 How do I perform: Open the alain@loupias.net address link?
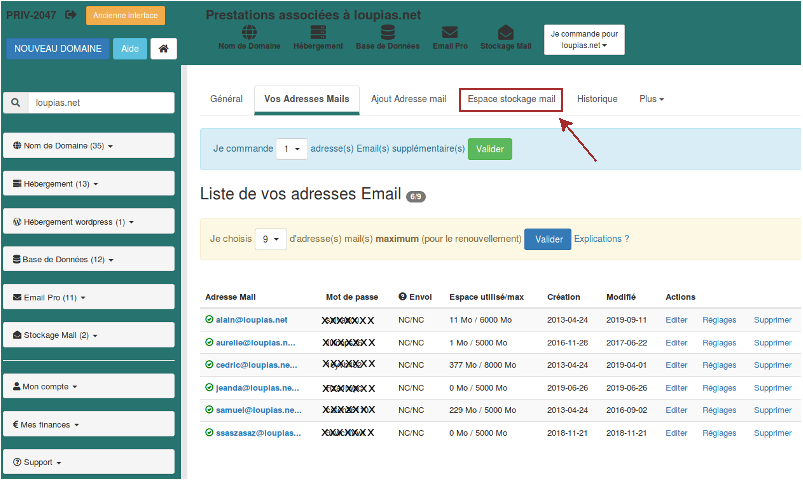click(x=251, y=320)
